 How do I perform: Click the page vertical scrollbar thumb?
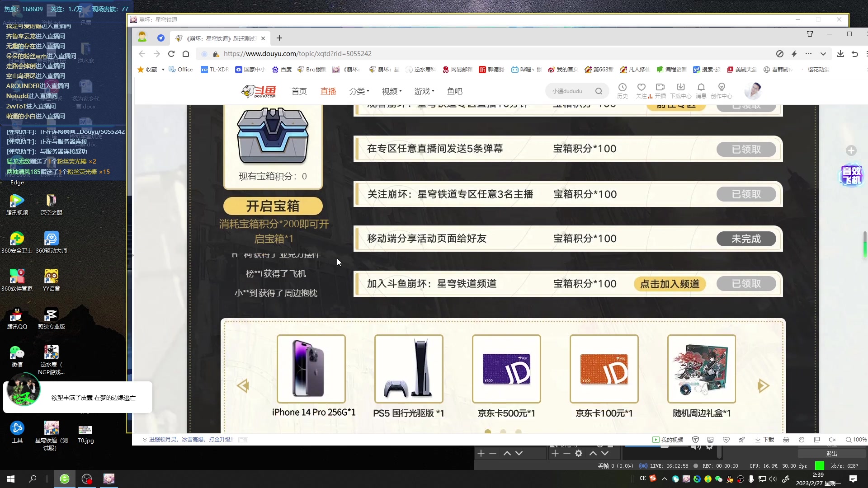click(865, 244)
